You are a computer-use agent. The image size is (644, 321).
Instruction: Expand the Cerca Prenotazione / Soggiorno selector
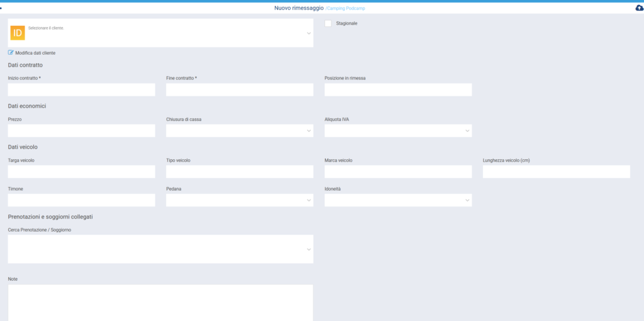pyautogui.click(x=160, y=249)
